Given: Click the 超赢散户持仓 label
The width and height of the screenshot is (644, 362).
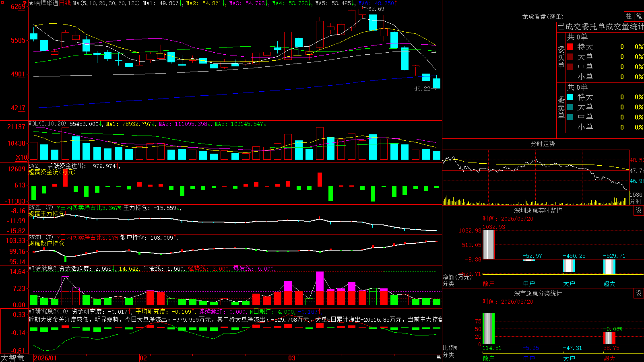Looking at the screenshot, I should [x=46, y=243].
